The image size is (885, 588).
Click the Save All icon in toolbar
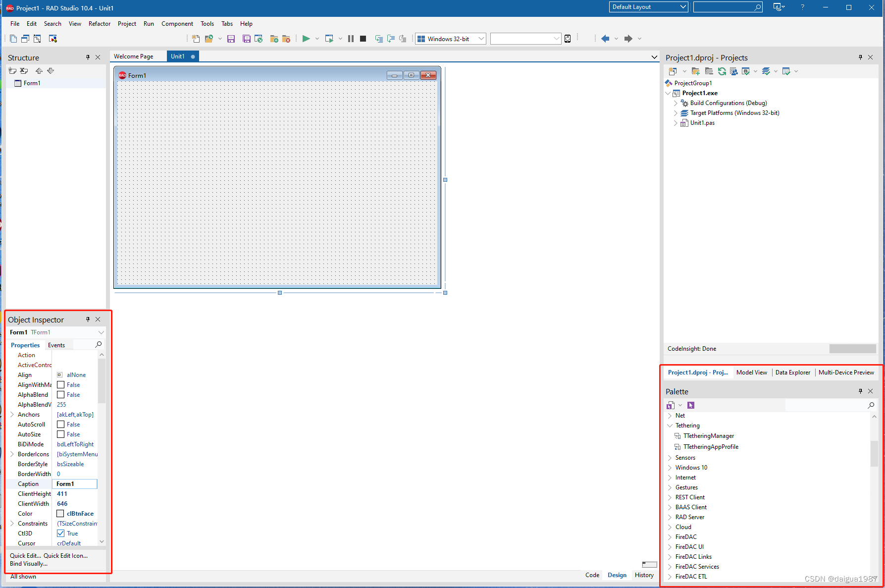[246, 39]
